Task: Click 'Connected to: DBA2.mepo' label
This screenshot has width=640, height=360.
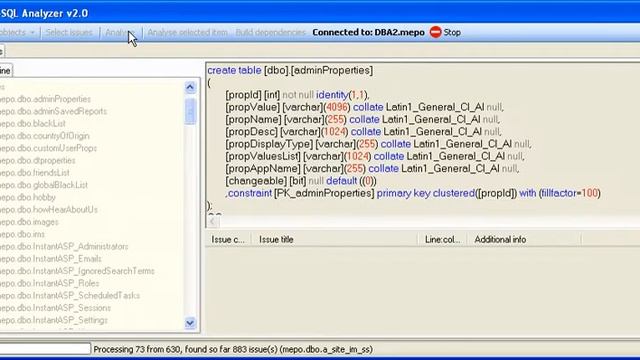Action: pyautogui.click(x=368, y=32)
